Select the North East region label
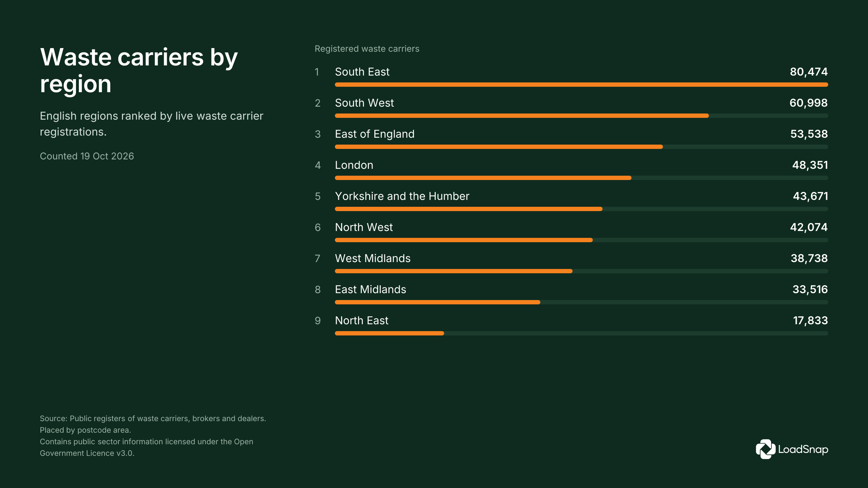 click(362, 321)
